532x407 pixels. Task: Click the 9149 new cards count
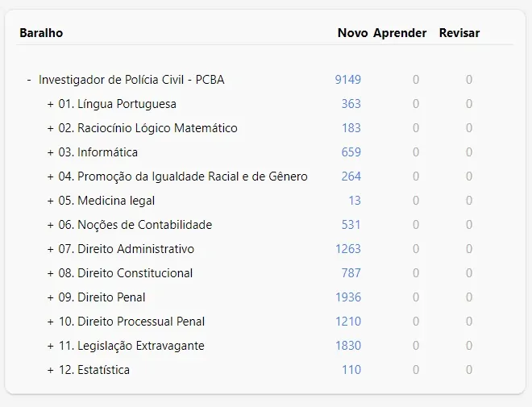pos(348,80)
